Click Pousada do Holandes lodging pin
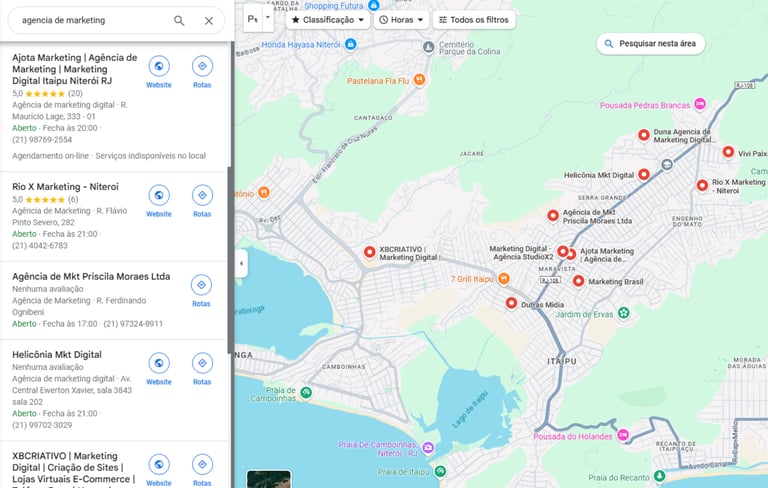 pyautogui.click(x=623, y=435)
